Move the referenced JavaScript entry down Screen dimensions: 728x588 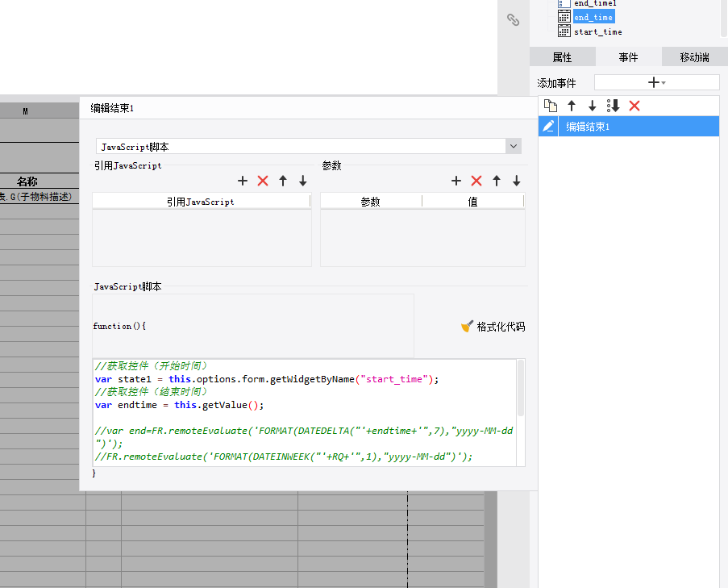coord(302,181)
